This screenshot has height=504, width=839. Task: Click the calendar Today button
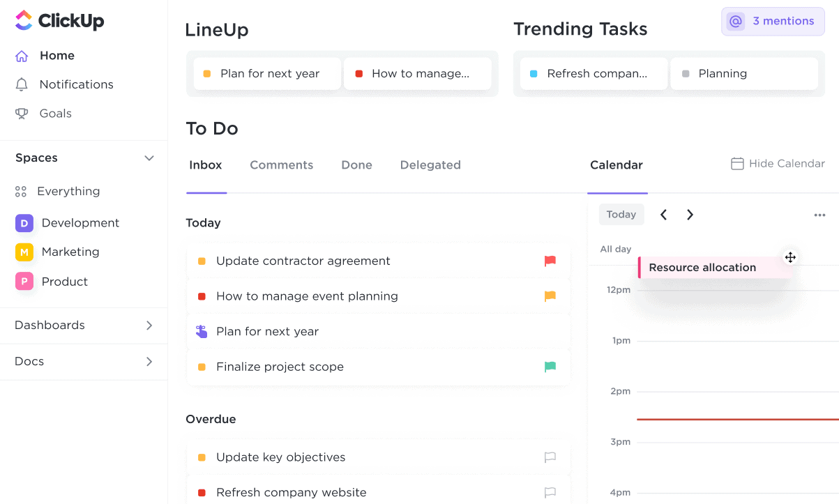click(x=621, y=215)
